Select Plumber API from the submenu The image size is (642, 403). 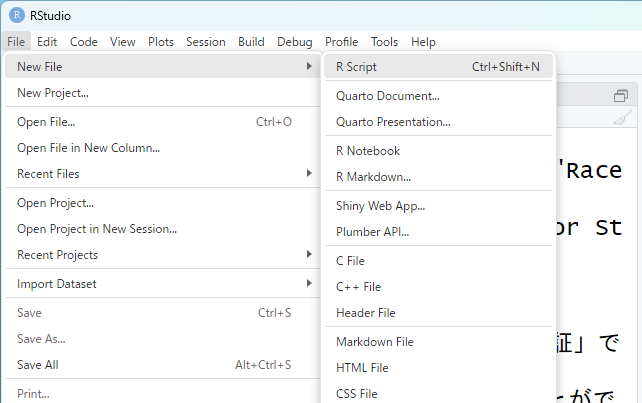coord(372,232)
